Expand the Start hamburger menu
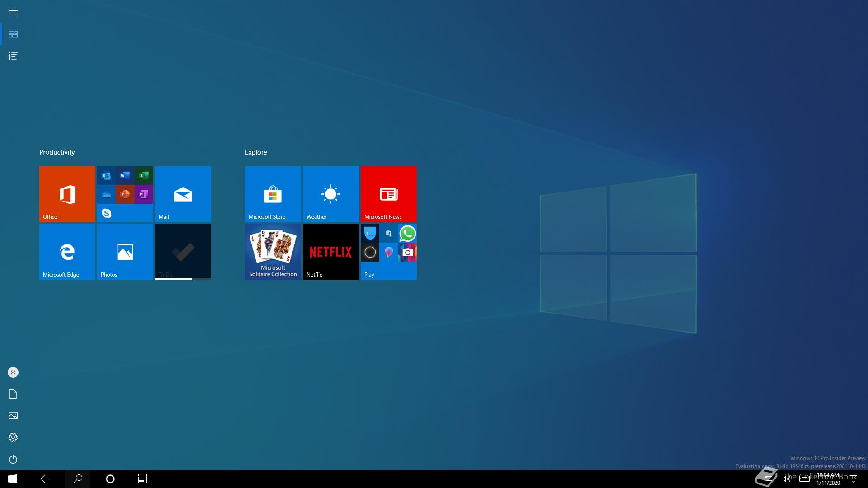The image size is (868, 488). coord(13,13)
